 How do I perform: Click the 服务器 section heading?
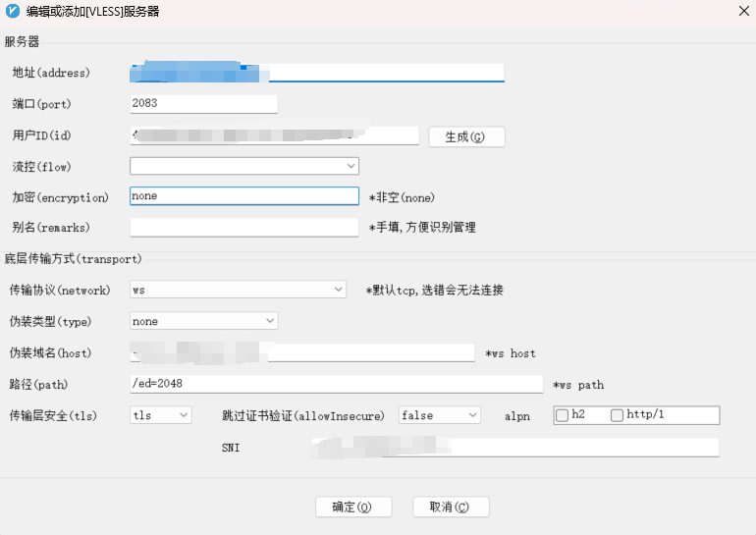tap(22, 42)
